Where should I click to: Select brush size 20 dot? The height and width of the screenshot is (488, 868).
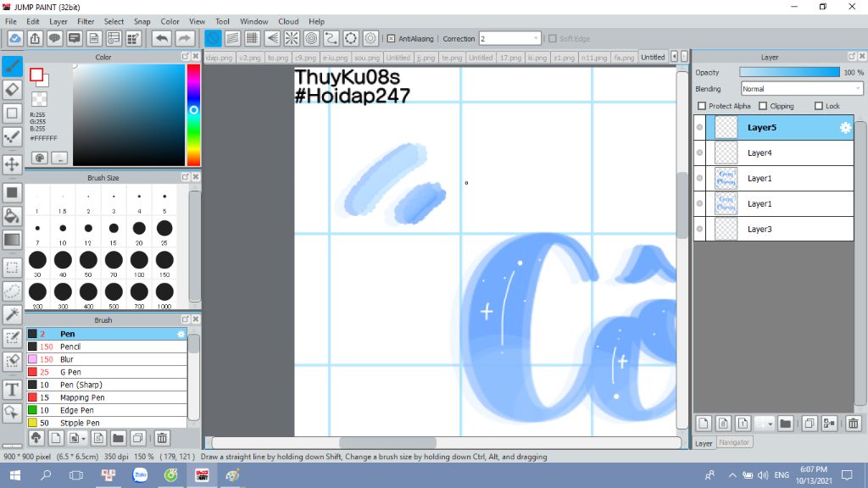click(139, 228)
